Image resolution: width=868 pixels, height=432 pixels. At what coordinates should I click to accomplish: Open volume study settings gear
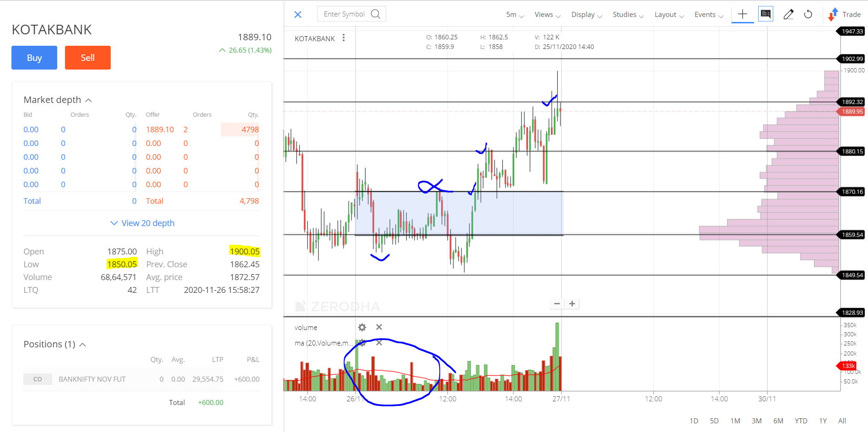click(x=362, y=327)
